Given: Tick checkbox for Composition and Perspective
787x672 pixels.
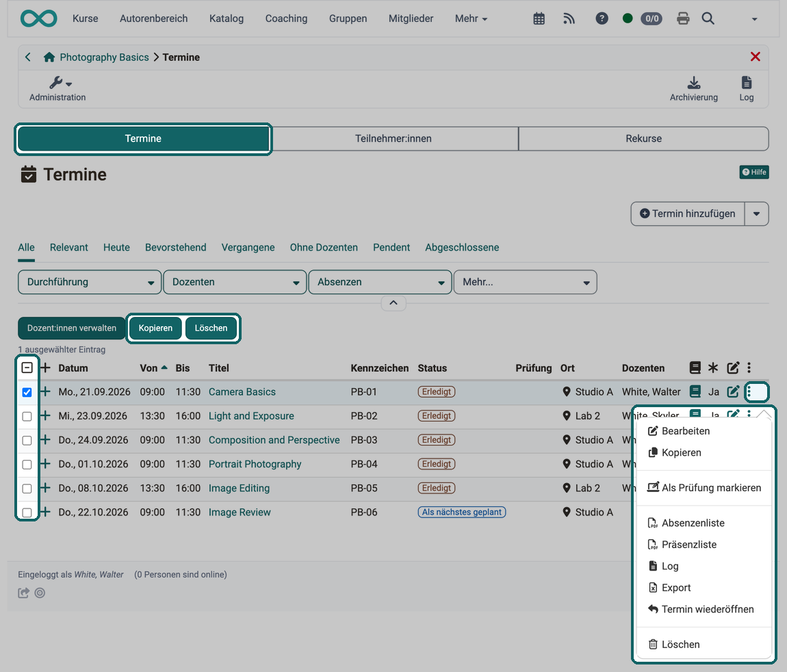Looking at the screenshot, I should [x=27, y=440].
